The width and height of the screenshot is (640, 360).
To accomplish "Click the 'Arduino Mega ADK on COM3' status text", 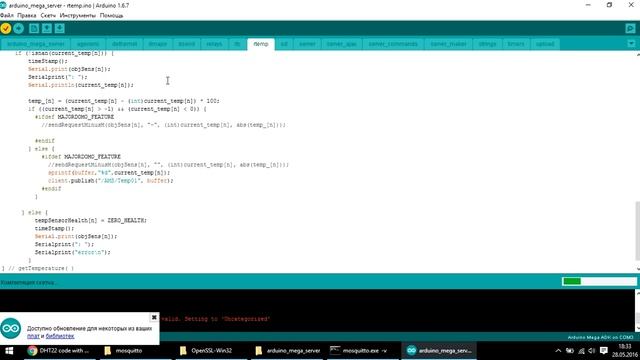I will click(x=600, y=337).
